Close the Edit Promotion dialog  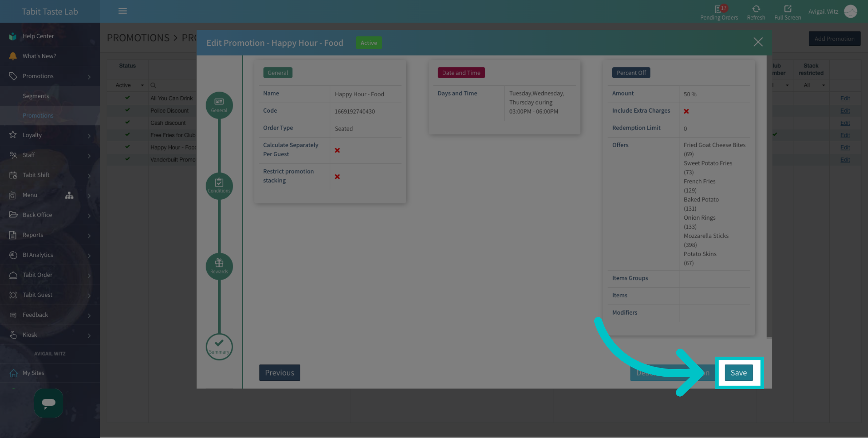(x=758, y=42)
